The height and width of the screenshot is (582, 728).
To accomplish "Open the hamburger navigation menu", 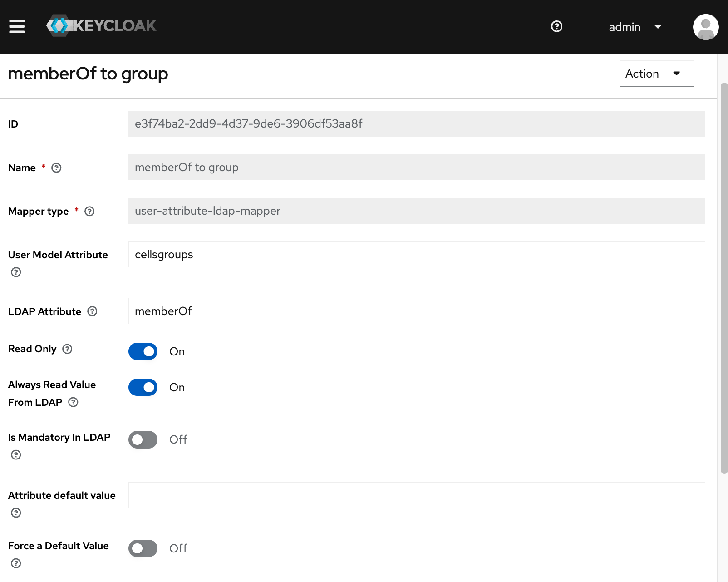I will tap(17, 26).
